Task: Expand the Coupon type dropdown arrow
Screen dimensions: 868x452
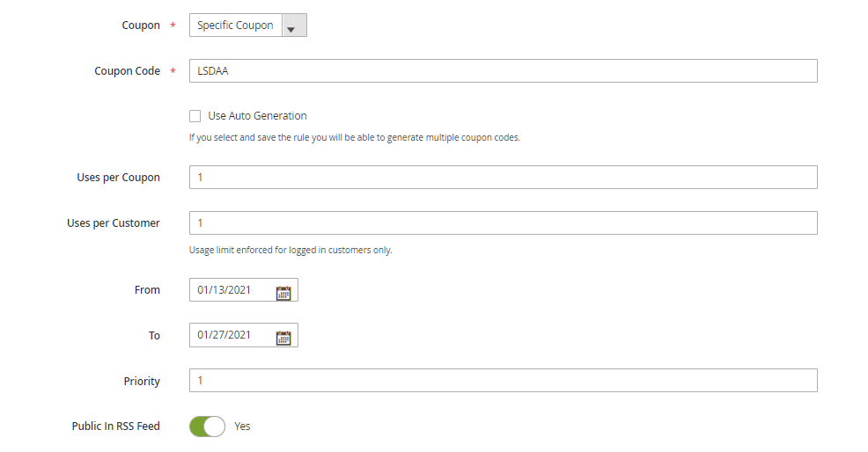Action: (294, 26)
